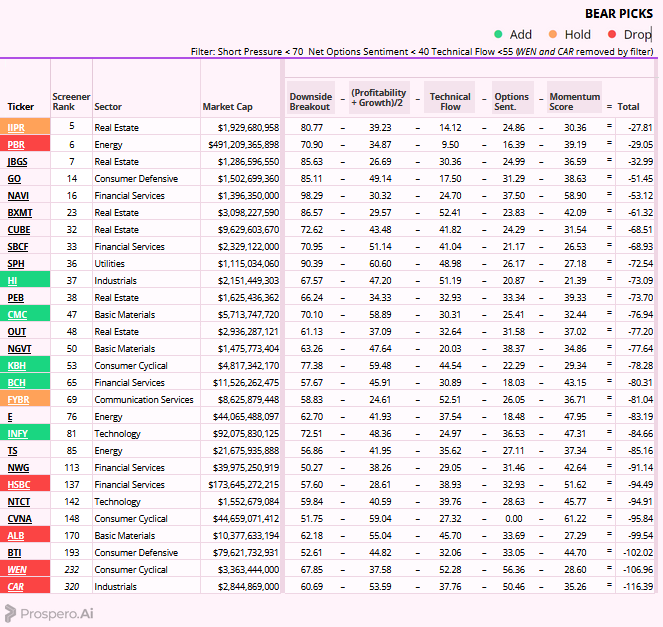Viewport: 663px width, 627px height.
Task: Open the BCH ticker link
Action: click(x=16, y=383)
